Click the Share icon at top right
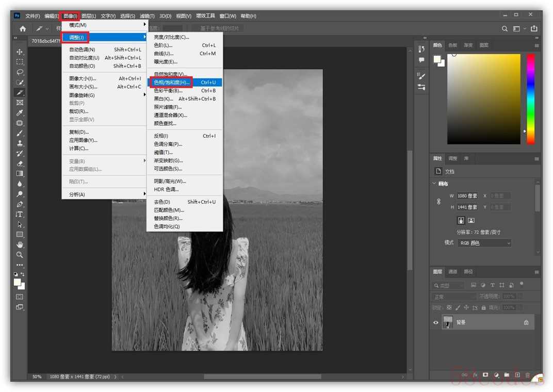Viewport: 553px width, 392px height. tap(534, 28)
